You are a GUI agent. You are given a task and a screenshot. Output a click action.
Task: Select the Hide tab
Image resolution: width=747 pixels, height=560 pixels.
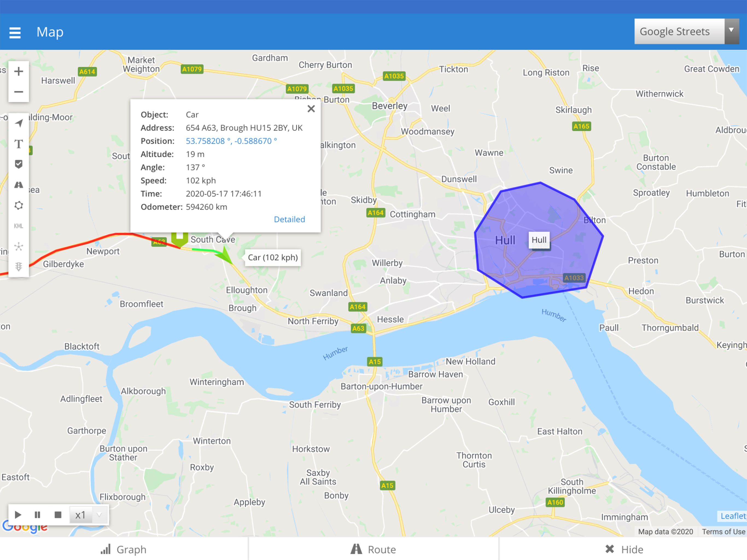pyautogui.click(x=623, y=549)
